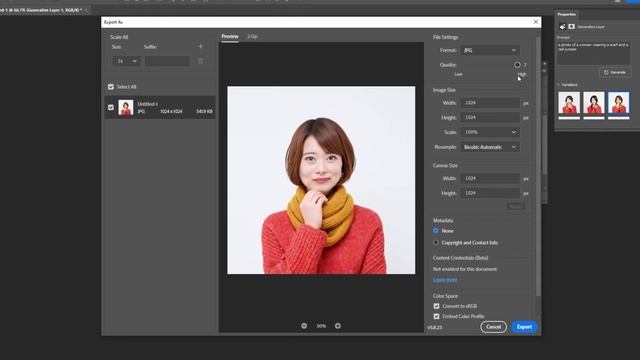Click the Image Size Height field
640x360 pixels.
click(490, 118)
